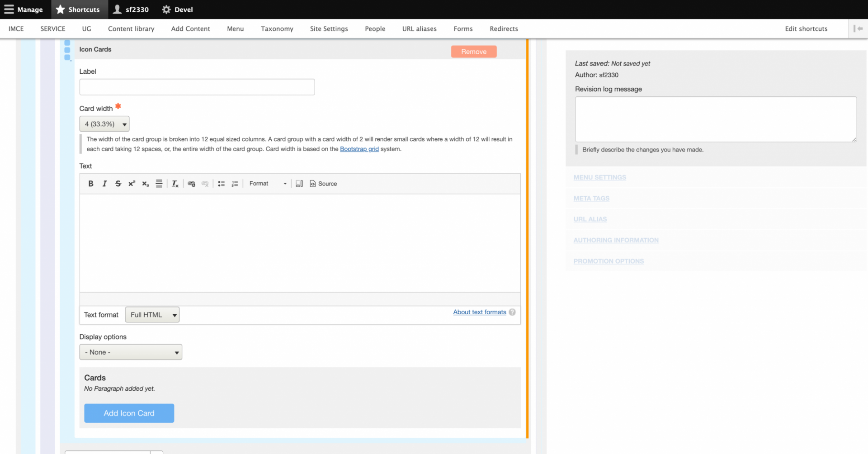Viewport: 868px width, 454px height.
Task: Insert a link in the Text field
Action: click(x=191, y=184)
